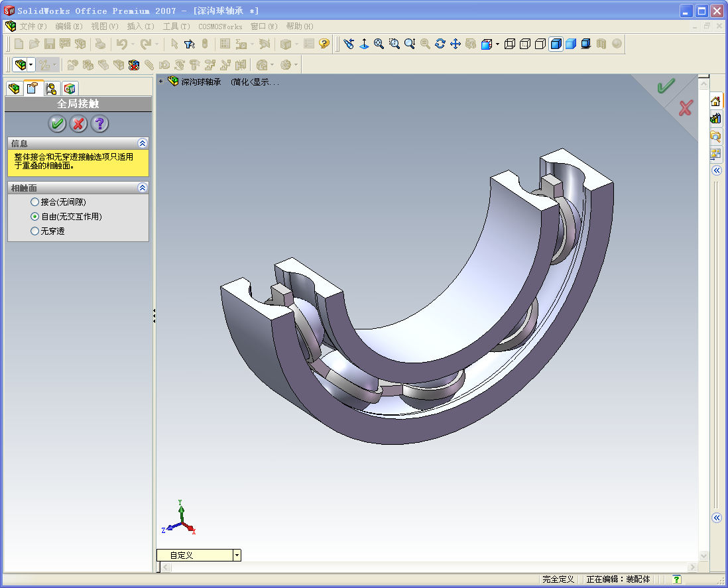Select the Zoom In/Out tool
Screen dimensions: 728x588
(x=410, y=44)
